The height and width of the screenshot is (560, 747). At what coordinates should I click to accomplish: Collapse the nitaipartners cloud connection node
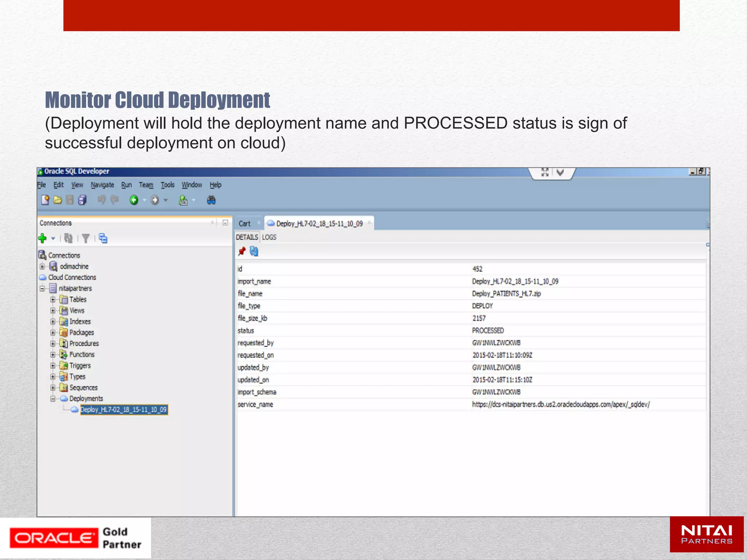(x=42, y=288)
